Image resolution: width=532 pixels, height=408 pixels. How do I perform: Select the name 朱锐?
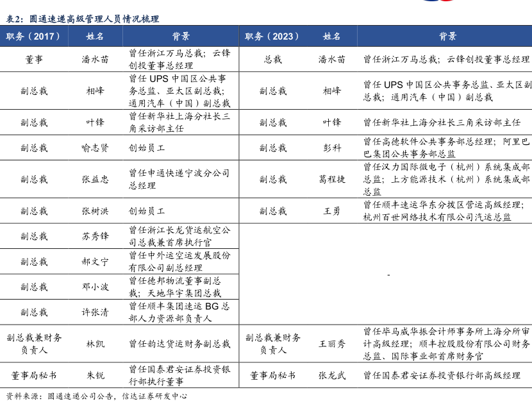(x=95, y=375)
